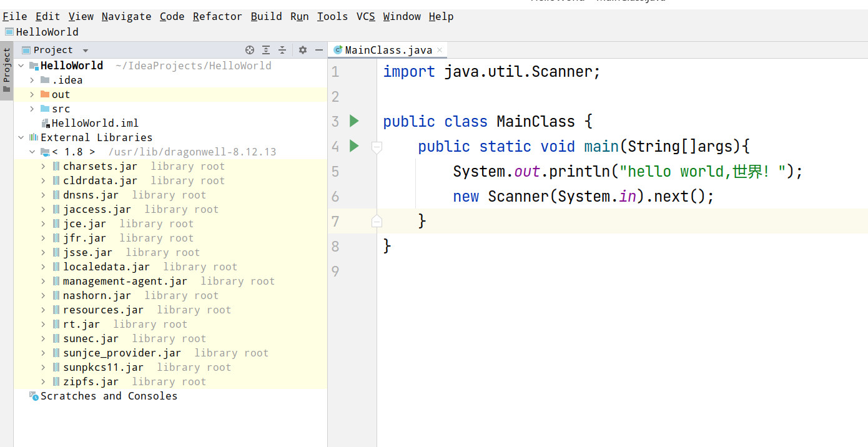Expand the .idea folder
The width and height of the screenshot is (868, 447).
click(x=32, y=80)
